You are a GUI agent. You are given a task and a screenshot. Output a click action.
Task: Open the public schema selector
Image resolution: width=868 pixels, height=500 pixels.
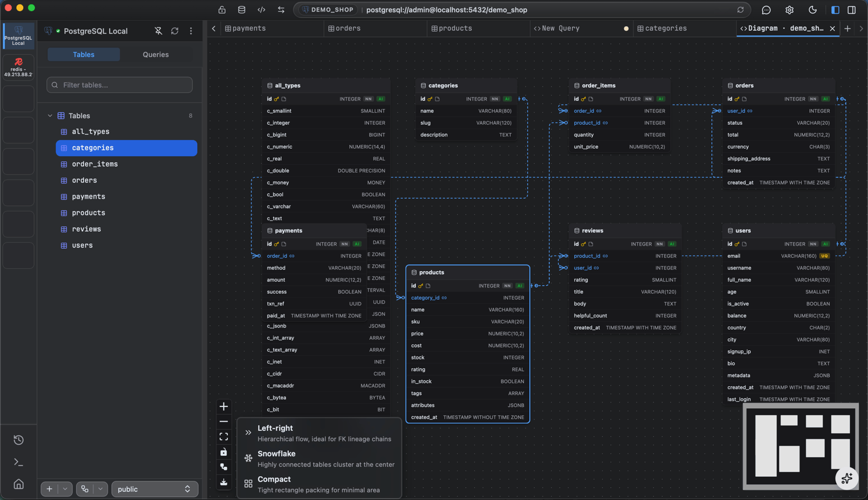(154, 489)
